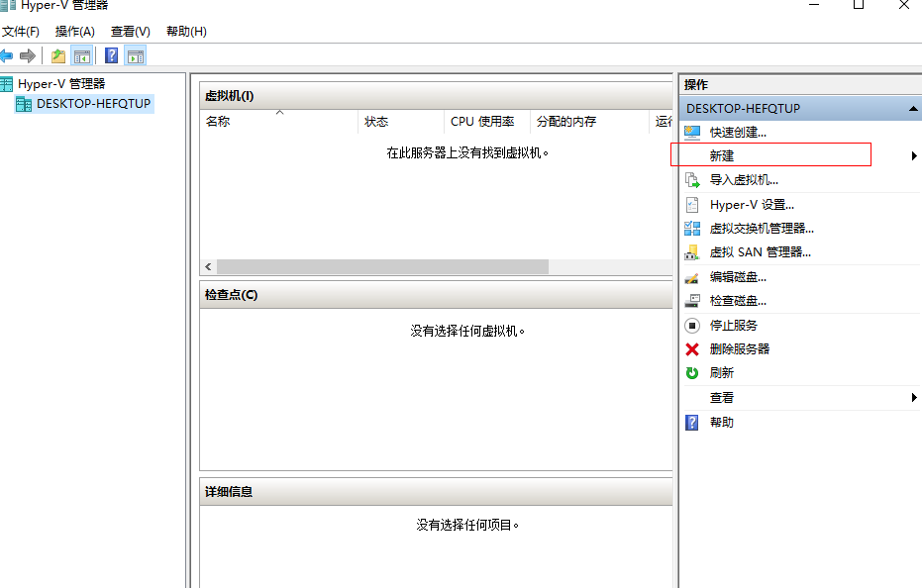
Task: Click the 检查点(C) panel header
Action: click(436, 295)
